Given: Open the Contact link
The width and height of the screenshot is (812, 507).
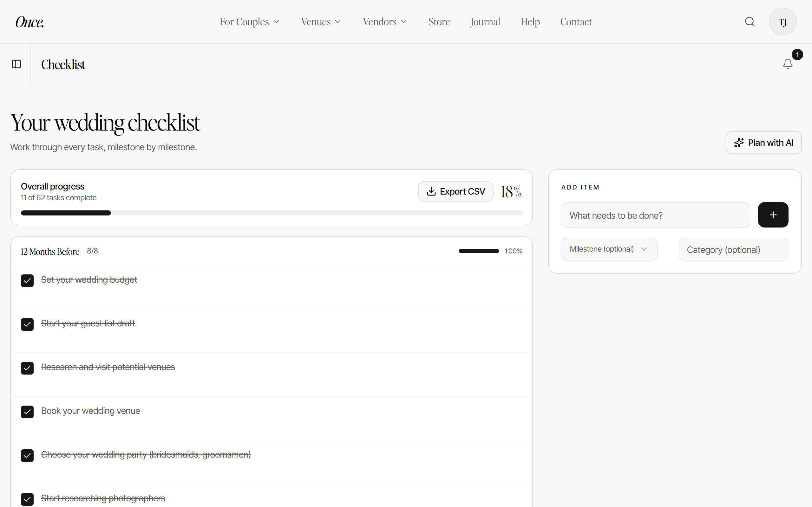Looking at the screenshot, I should pos(576,22).
